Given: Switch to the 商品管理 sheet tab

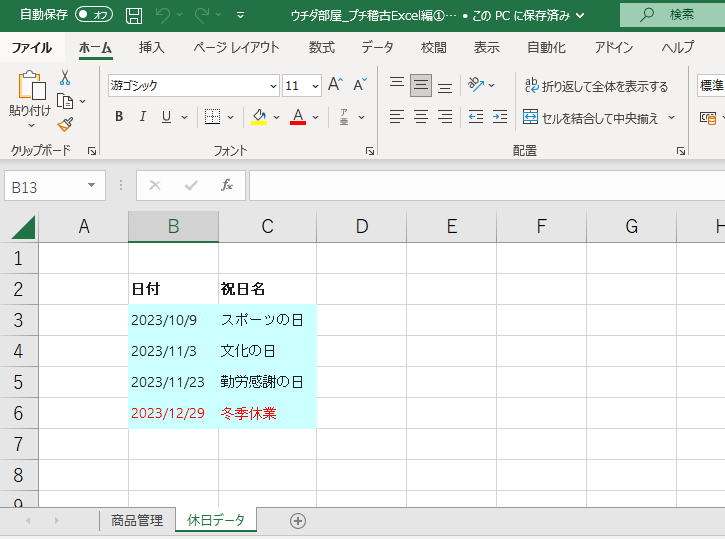Looking at the screenshot, I should point(137,520).
